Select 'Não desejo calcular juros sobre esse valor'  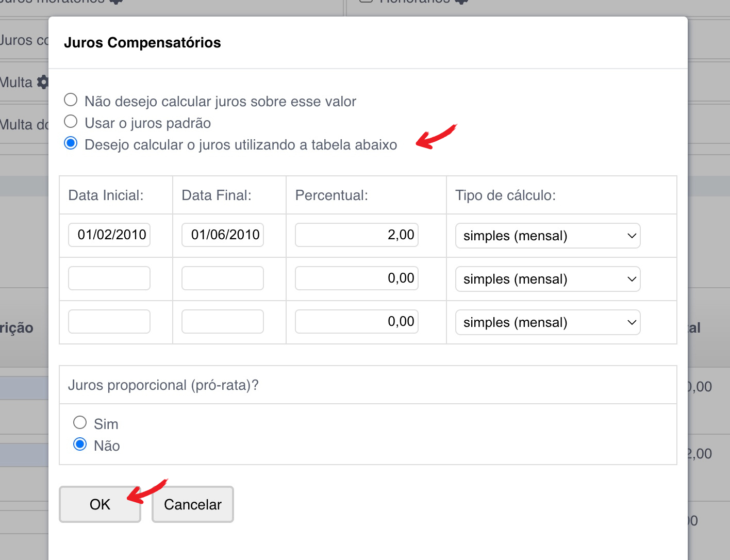pos(71,100)
